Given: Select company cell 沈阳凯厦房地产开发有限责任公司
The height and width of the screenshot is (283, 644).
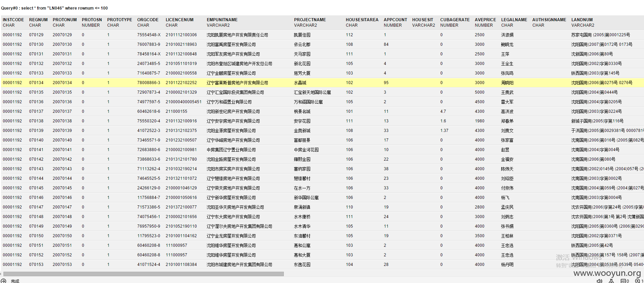Looking at the screenshot, I should point(237,35).
